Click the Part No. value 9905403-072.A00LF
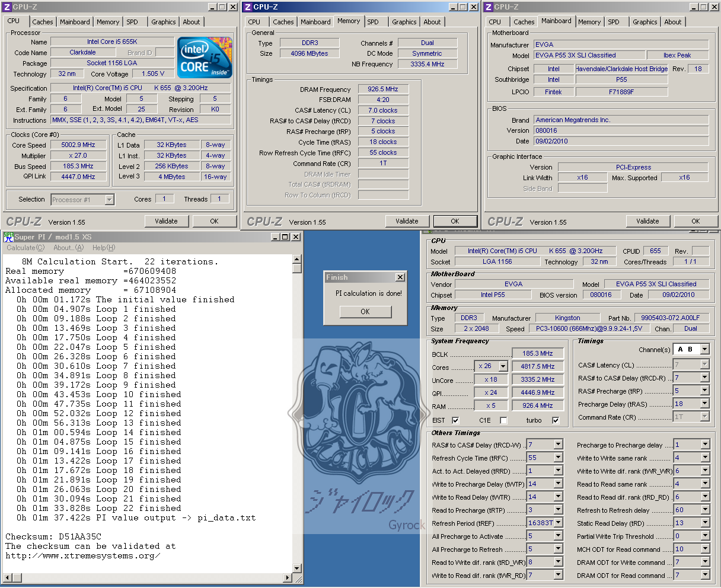The height and width of the screenshot is (588, 721). 672,318
